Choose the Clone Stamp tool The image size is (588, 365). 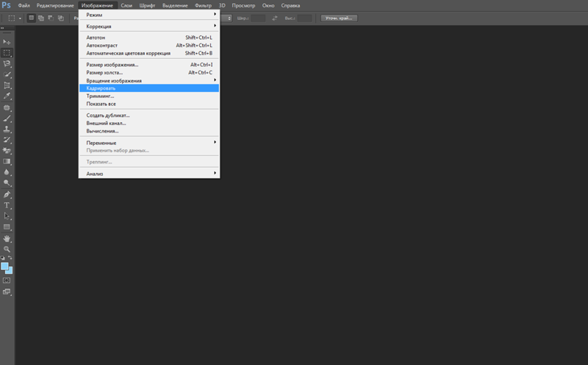pyautogui.click(x=7, y=130)
